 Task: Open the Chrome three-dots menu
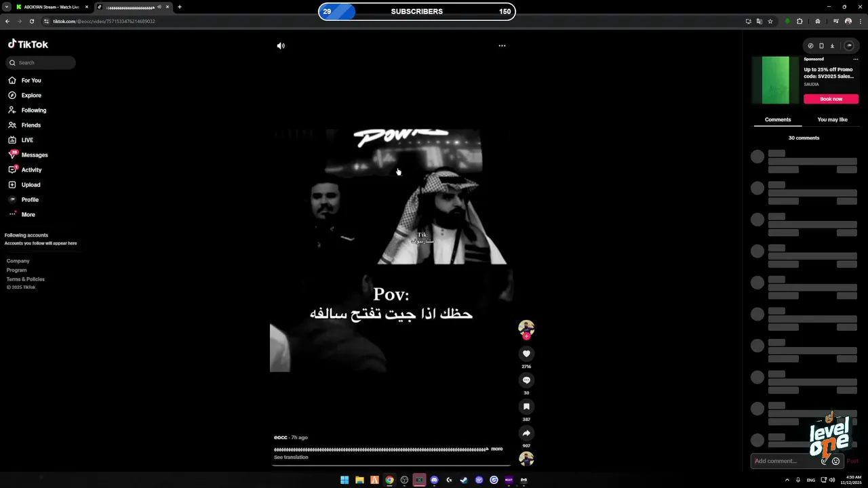pos(860,22)
